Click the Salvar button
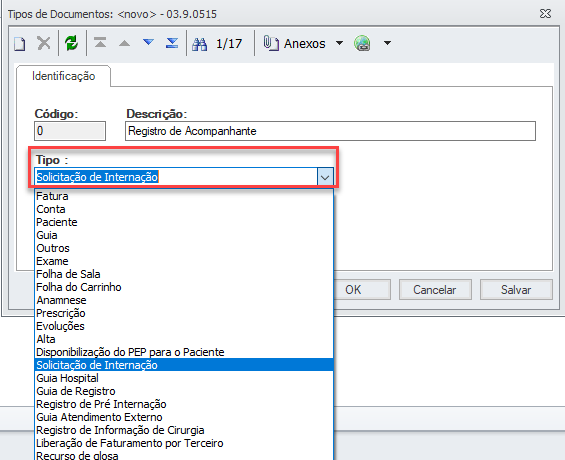The image size is (565, 460). tap(516, 290)
